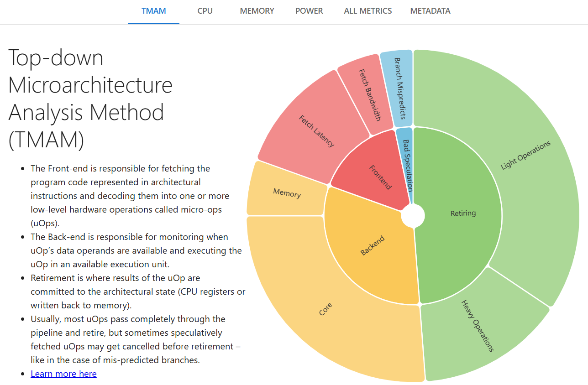Switch to the TMAM tab
588x385 pixels.
(x=153, y=11)
